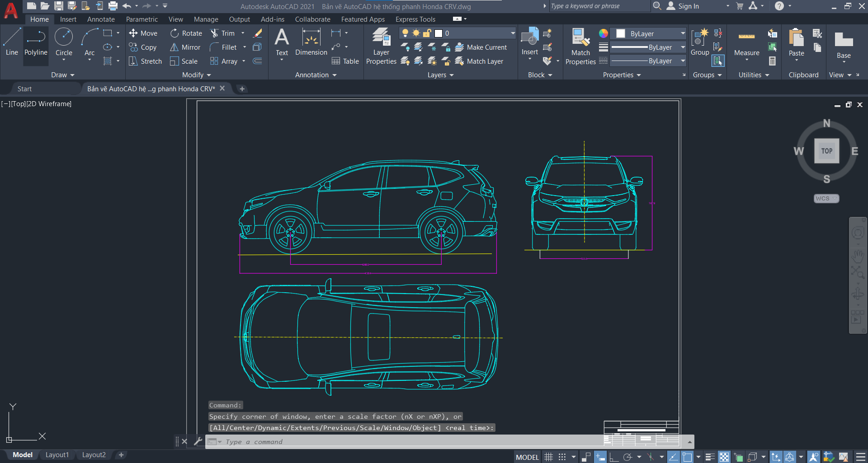Click the Match Layer button
Image resolution: width=868 pixels, height=463 pixels.
point(479,61)
